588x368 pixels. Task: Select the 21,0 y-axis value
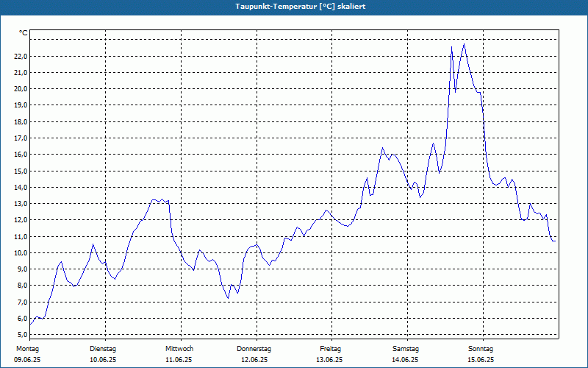[21, 72]
